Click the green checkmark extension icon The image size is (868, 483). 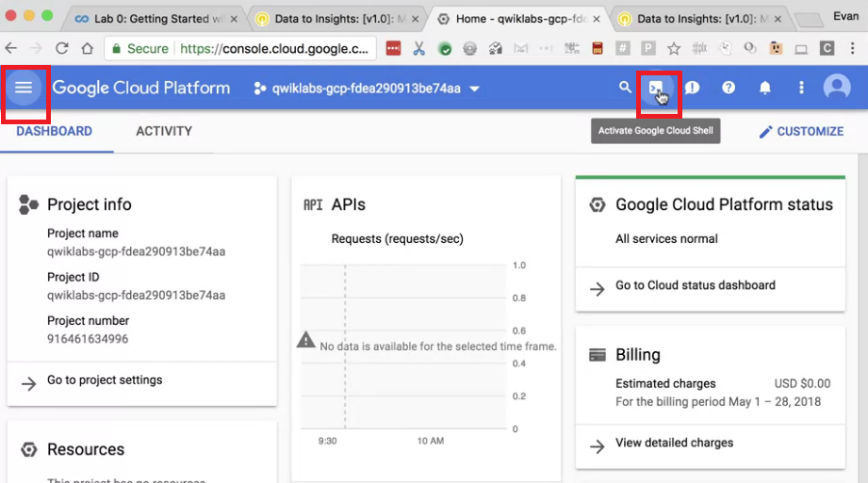[x=445, y=49]
